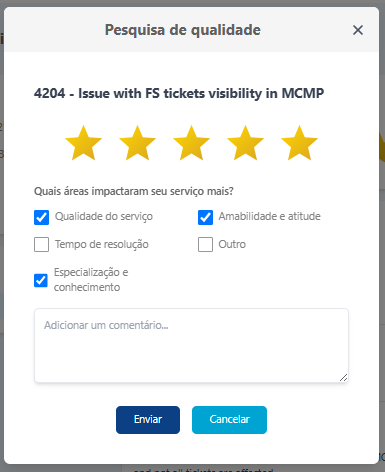Choose the fourth star rating

click(245, 143)
